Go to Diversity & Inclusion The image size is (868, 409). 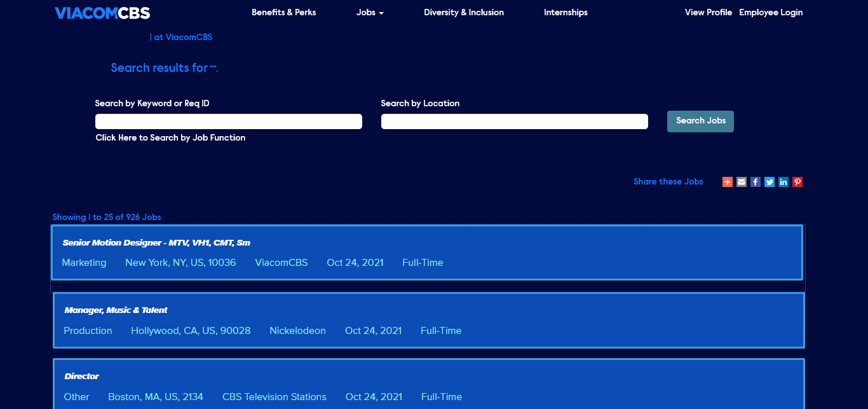click(x=464, y=13)
